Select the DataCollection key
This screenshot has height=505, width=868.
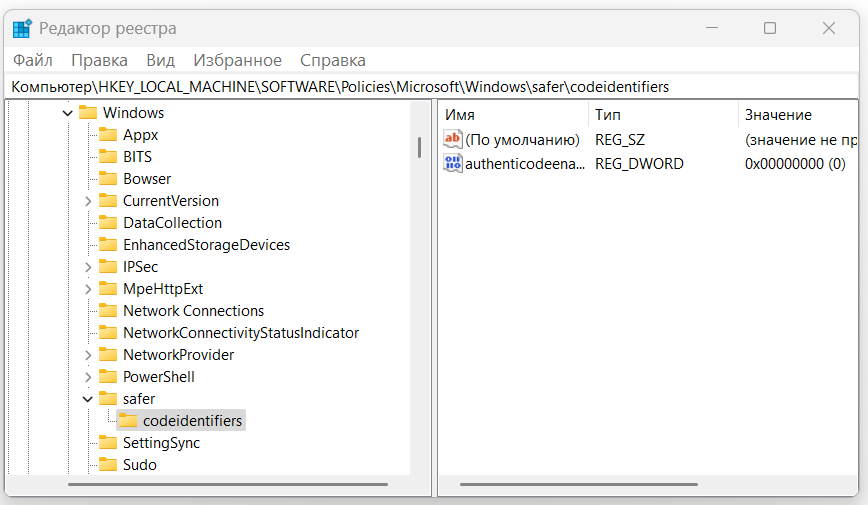172,223
